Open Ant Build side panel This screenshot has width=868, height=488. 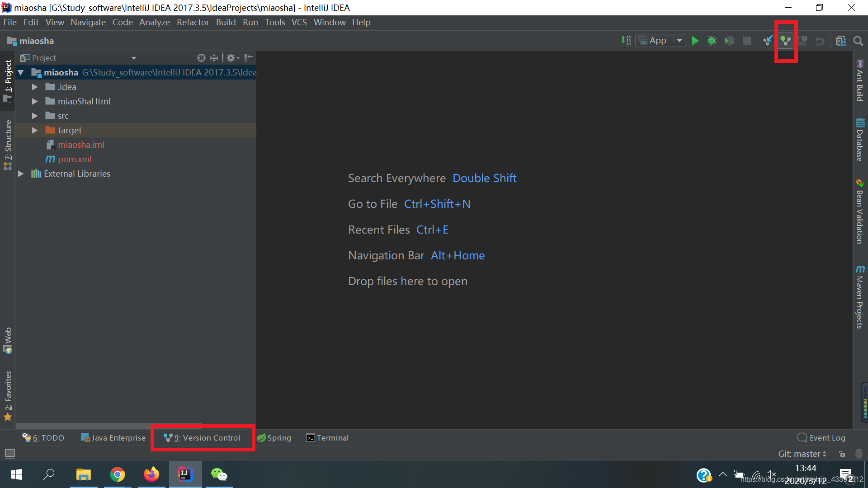click(x=860, y=80)
